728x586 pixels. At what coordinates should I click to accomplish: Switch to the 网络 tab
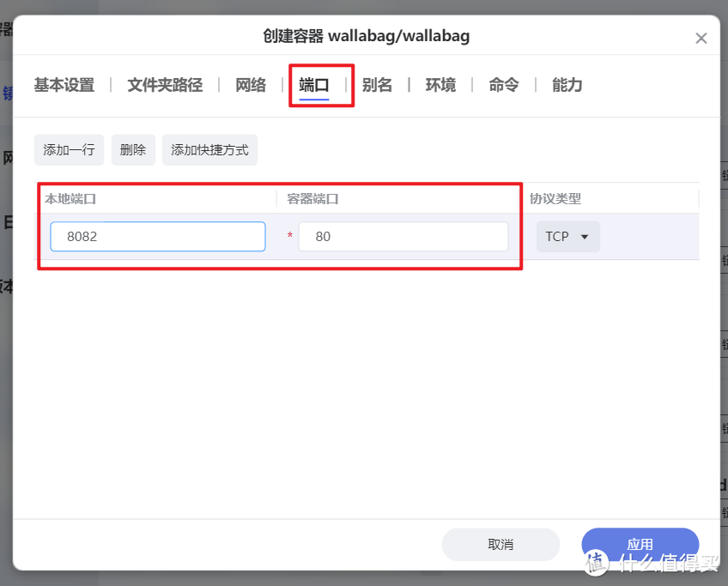click(250, 84)
